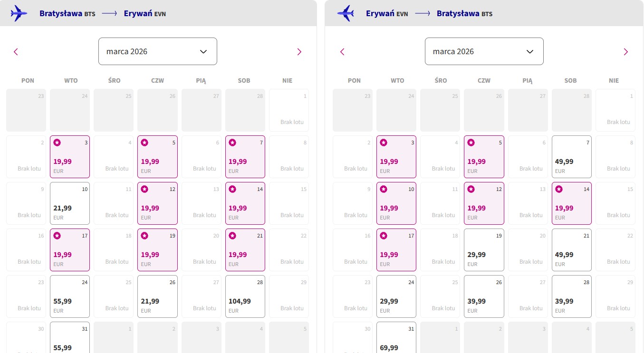Select return March 7 fare 49,99 EUR
Image resolution: width=644 pixels, height=353 pixels.
[571, 157]
